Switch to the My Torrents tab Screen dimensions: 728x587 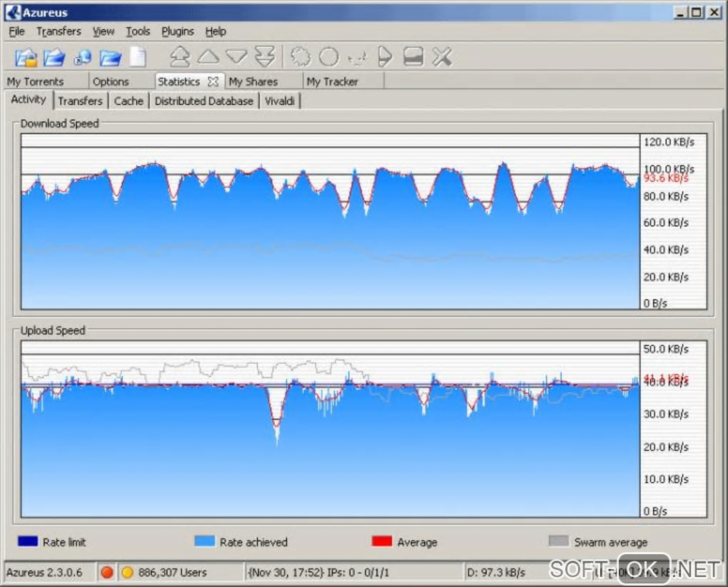[x=36, y=81]
